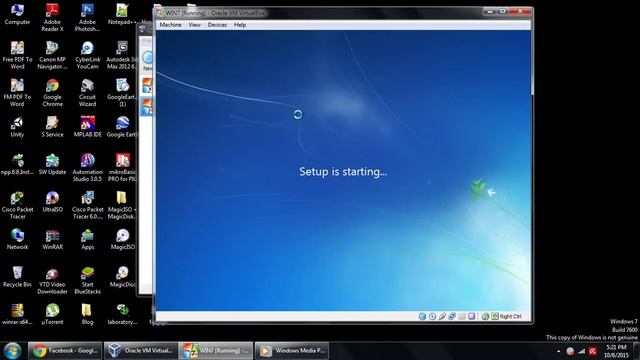
Task: Select the WinRAR desktop icon
Action: pos(52,240)
